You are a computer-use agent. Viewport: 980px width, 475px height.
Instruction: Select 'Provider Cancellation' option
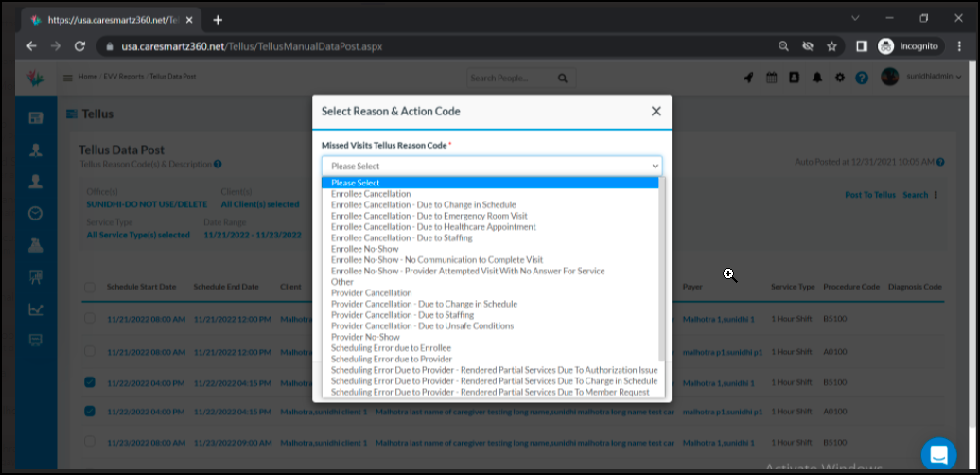click(371, 292)
